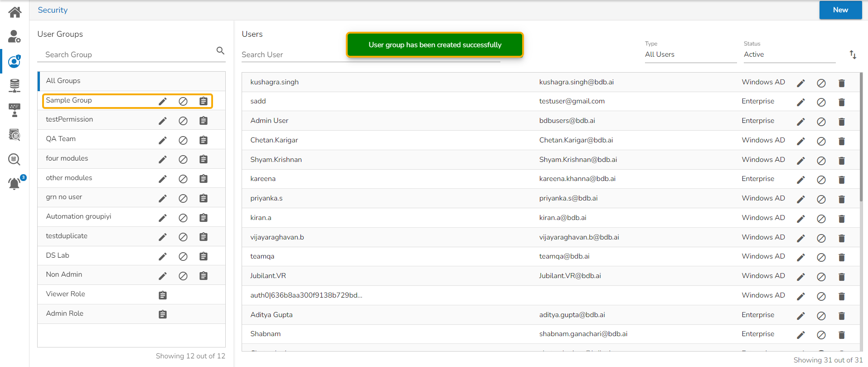Click the Search Group magnifier icon
The image size is (868, 367).
click(x=220, y=51)
